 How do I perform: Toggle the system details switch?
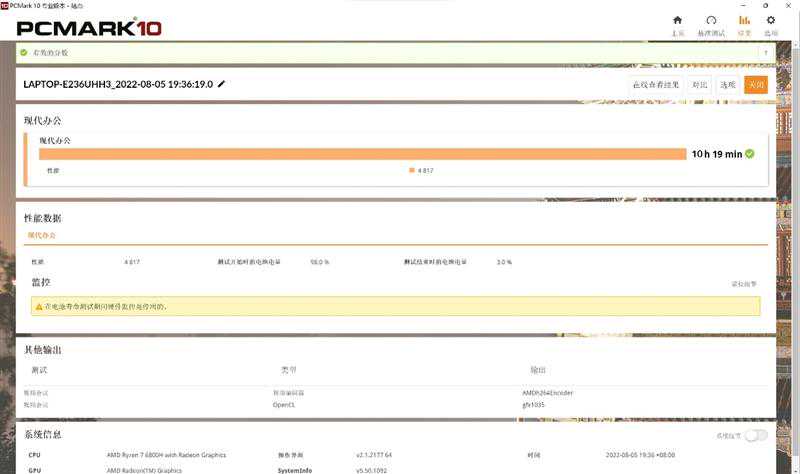[x=756, y=436]
